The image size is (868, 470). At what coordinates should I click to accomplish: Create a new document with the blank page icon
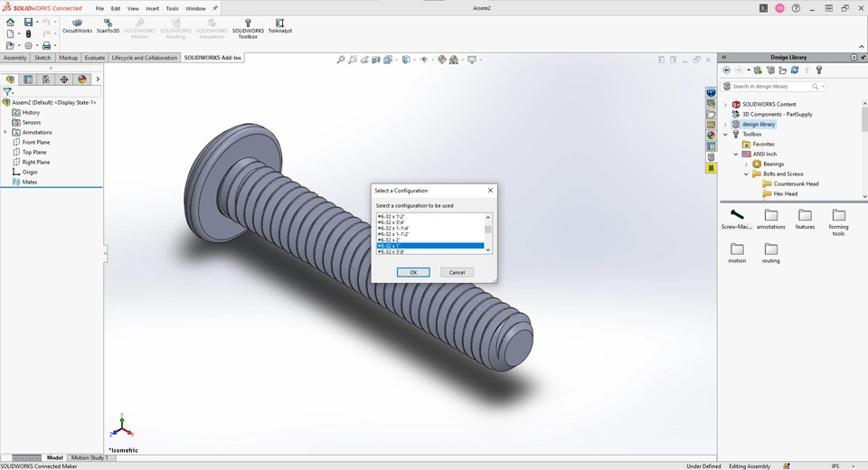(10, 33)
